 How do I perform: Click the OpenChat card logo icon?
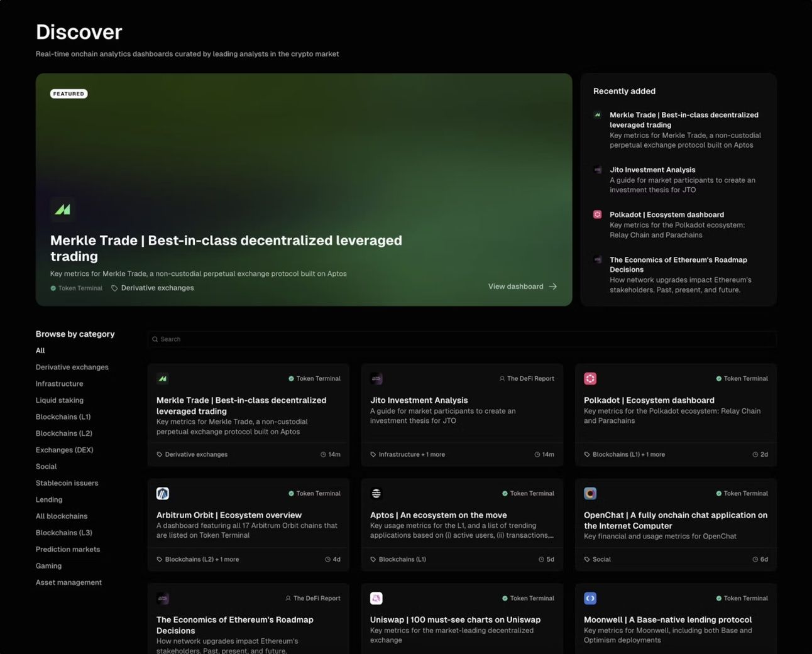[x=590, y=494]
